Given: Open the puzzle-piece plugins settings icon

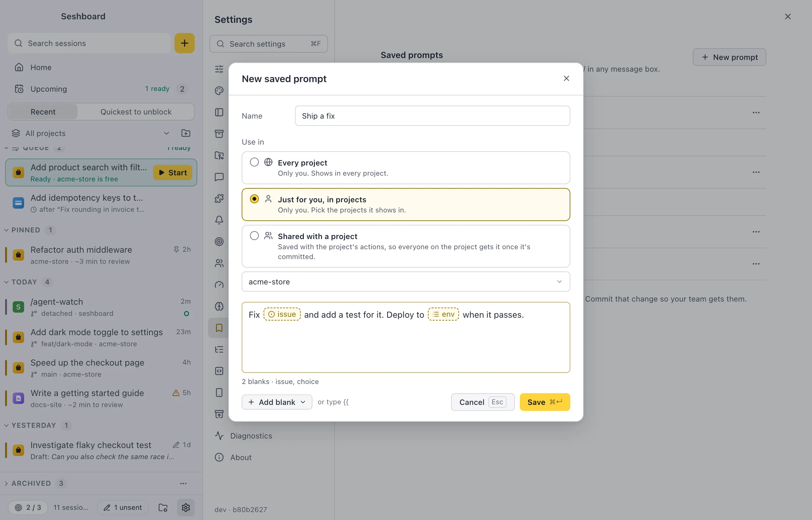Looking at the screenshot, I should point(219,198).
